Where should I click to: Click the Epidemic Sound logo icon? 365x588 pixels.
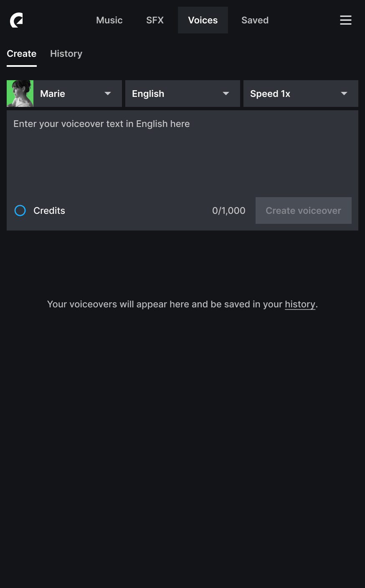[16, 20]
